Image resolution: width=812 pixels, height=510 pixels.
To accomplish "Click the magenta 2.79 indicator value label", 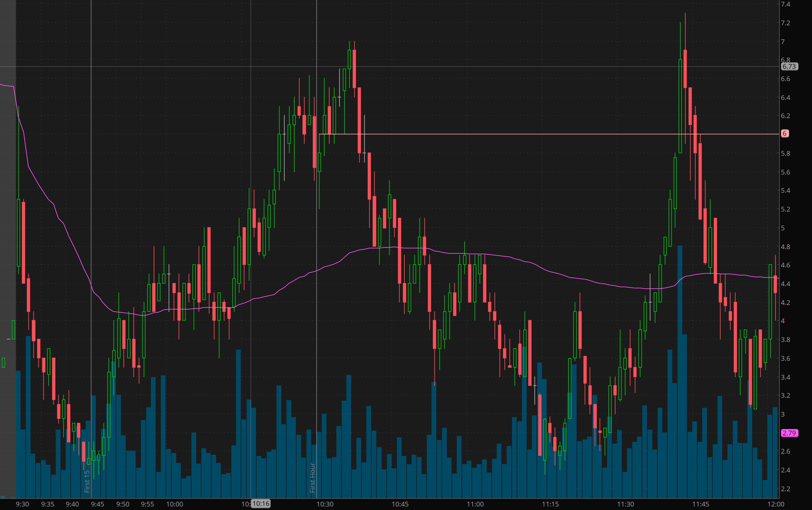I will coord(789,433).
